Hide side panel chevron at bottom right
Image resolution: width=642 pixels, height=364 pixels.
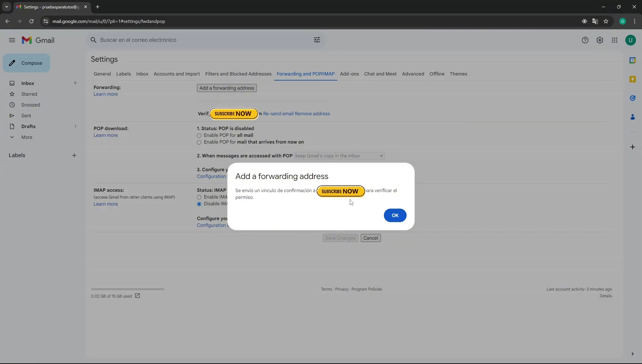633,354
